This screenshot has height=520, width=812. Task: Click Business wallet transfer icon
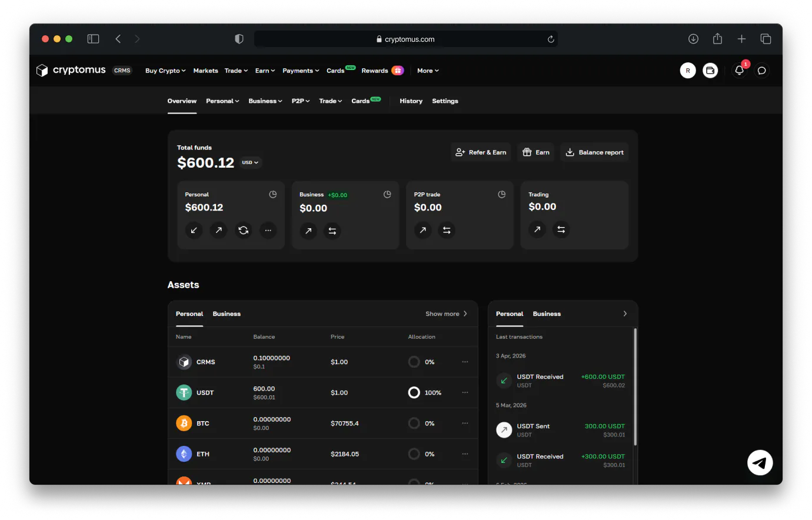tap(332, 231)
